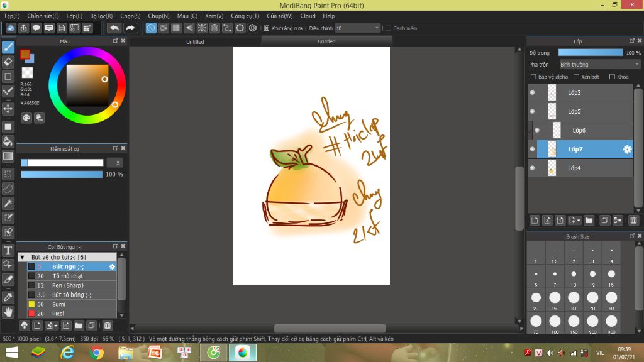
Task: Select the Eraser tool in left toolbar
Action: [x=8, y=62]
